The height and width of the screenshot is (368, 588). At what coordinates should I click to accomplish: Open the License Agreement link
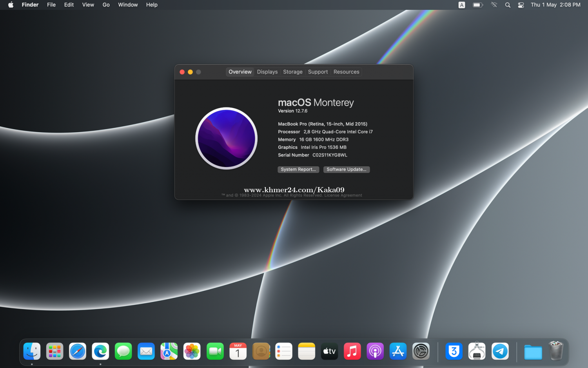point(343,195)
